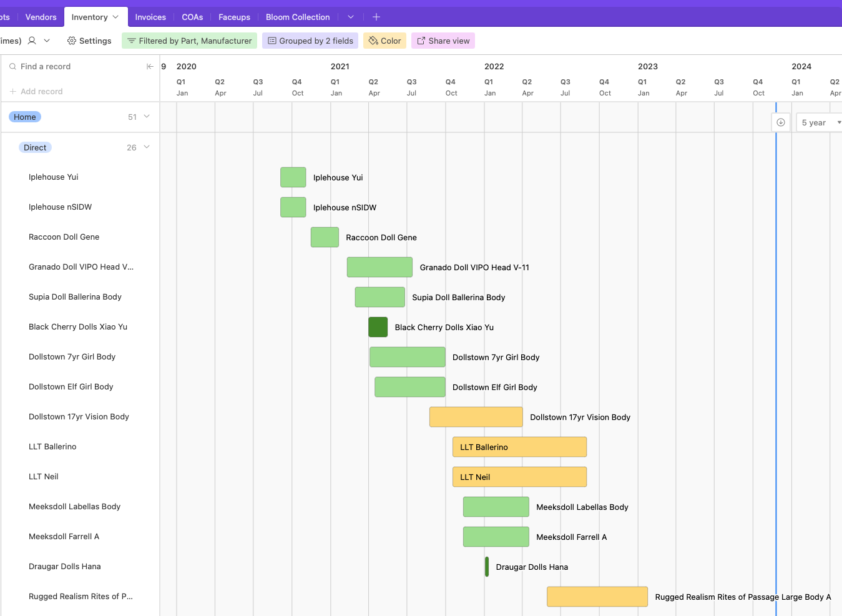Click the Raccoon Doll Gene timeline bar
Image resolution: width=842 pixels, height=616 pixels.
click(x=325, y=237)
